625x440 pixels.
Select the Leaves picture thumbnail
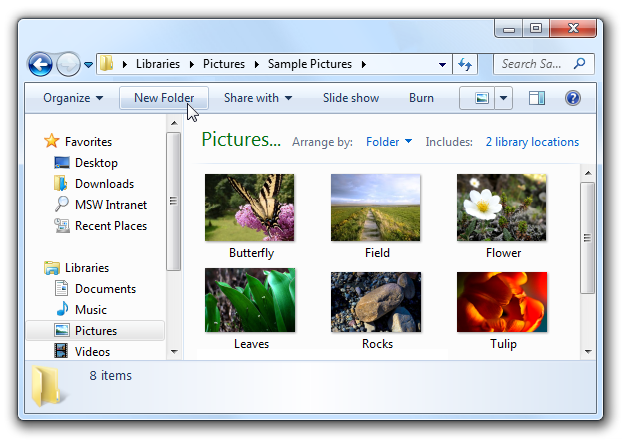250,300
